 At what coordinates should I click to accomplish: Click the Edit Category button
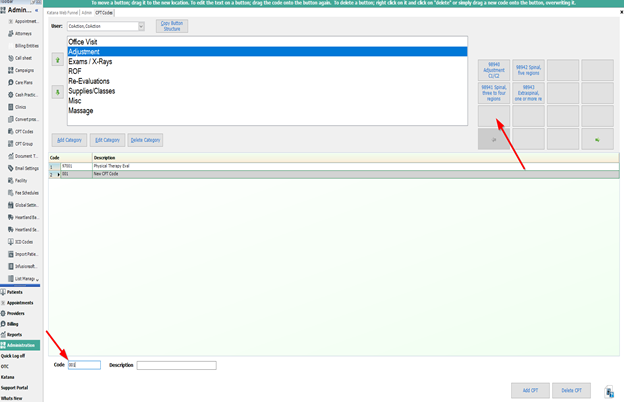(107, 140)
